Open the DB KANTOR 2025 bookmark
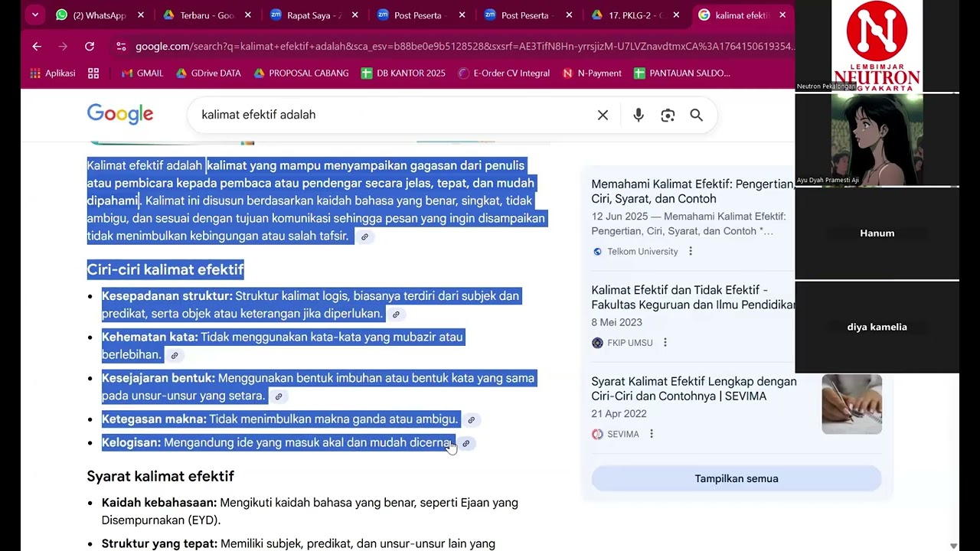This screenshot has height=551, width=980. point(403,73)
